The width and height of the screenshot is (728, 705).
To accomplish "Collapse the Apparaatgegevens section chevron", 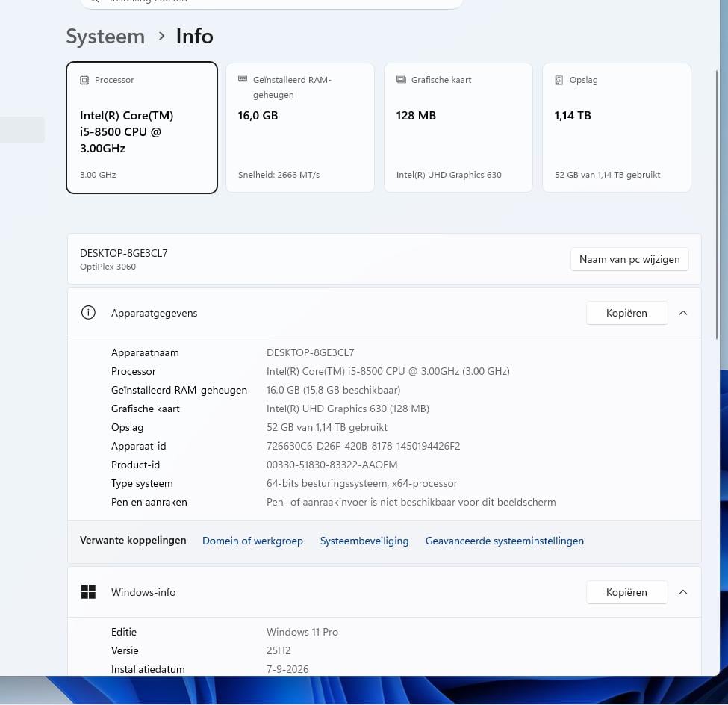I will pyautogui.click(x=683, y=313).
